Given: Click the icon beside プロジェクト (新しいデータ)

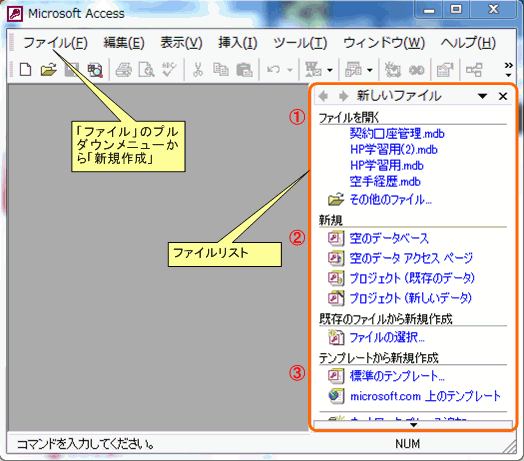Looking at the screenshot, I should 336,298.
